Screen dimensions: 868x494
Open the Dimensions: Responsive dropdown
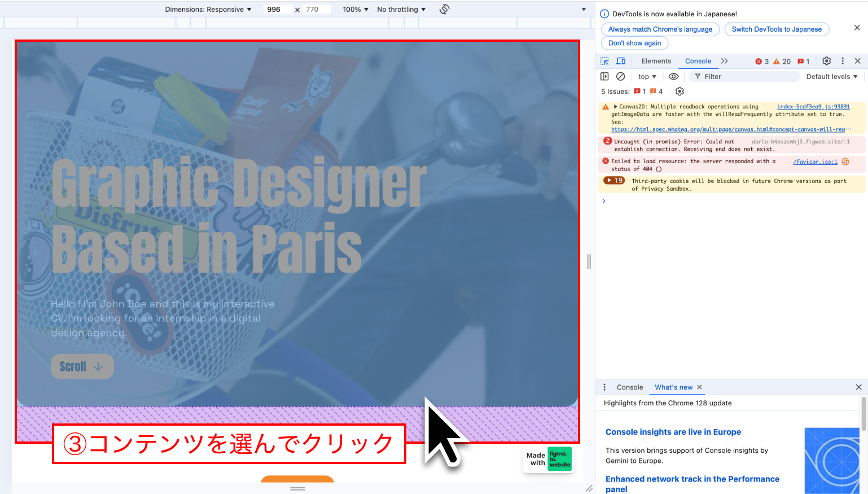208,10
